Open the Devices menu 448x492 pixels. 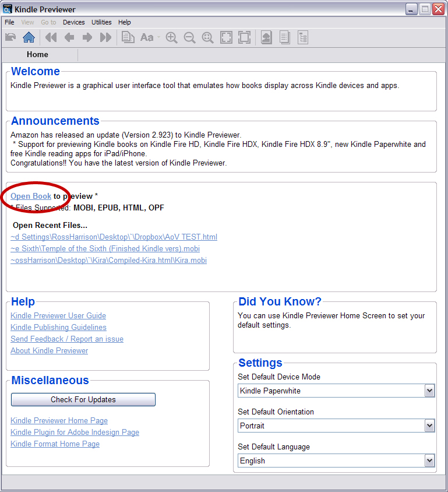coord(73,22)
